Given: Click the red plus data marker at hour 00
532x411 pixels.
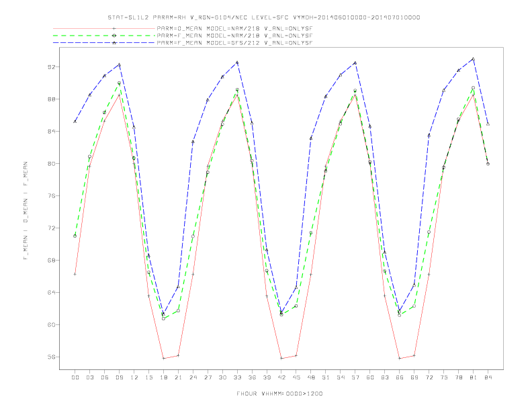Looking at the screenshot, I should click(75, 274).
